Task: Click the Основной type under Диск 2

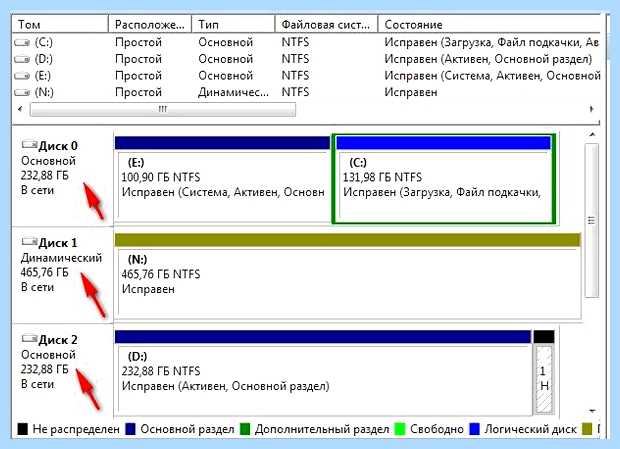Action: pos(48,355)
